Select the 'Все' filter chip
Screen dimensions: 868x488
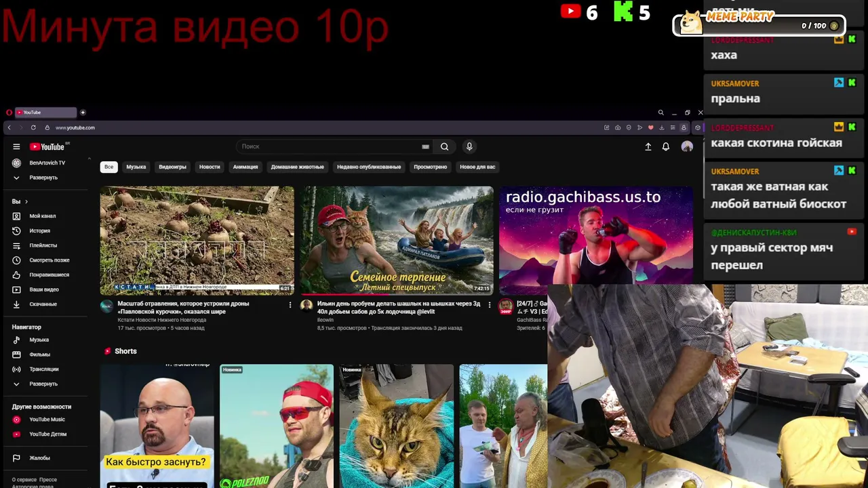click(108, 167)
